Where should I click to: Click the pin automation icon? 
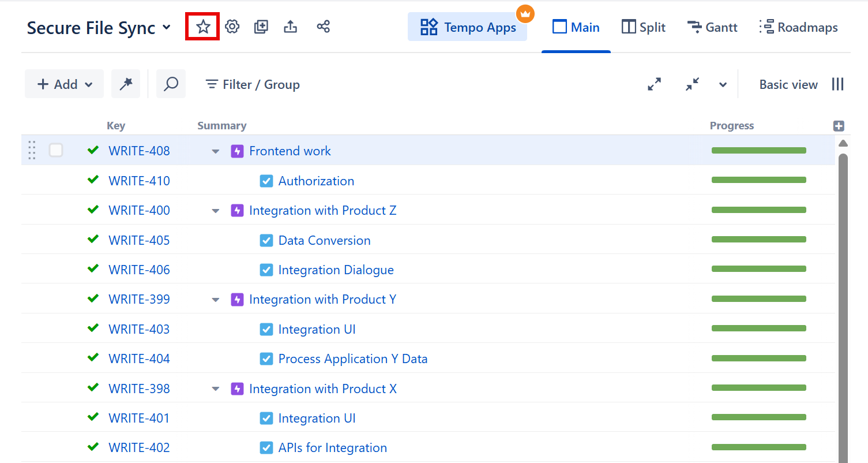click(126, 84)
